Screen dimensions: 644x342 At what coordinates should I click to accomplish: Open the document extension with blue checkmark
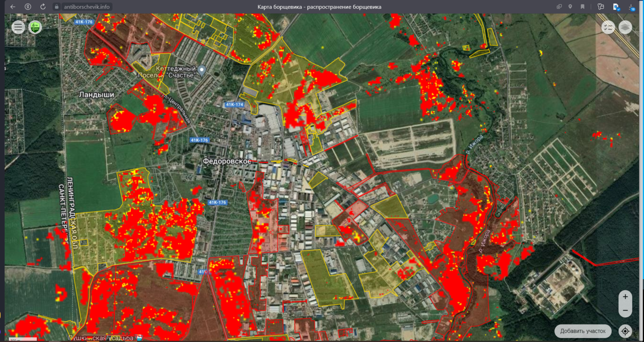tap(616, 7)
